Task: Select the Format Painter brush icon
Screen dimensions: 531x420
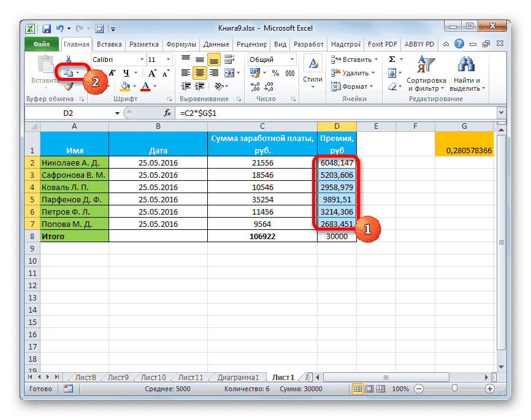Action: 69,86
